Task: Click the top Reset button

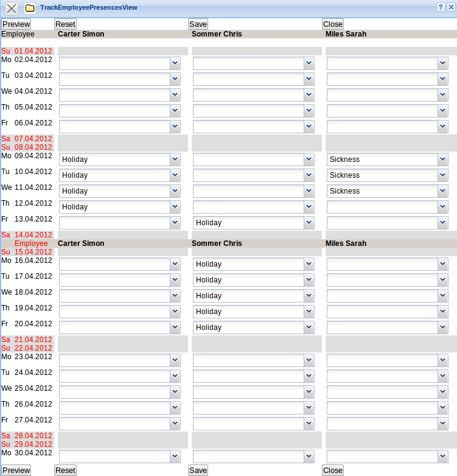Action: 65,24
